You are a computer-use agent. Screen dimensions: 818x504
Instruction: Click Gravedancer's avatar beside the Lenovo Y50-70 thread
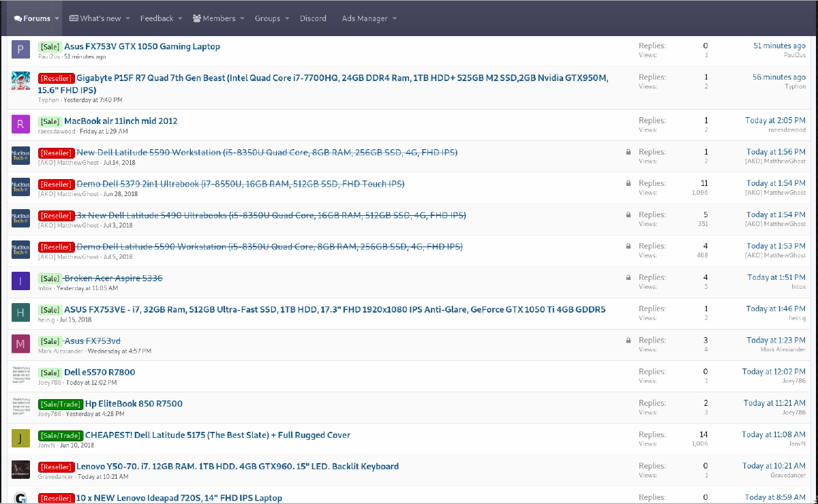(x=20, y=469)
